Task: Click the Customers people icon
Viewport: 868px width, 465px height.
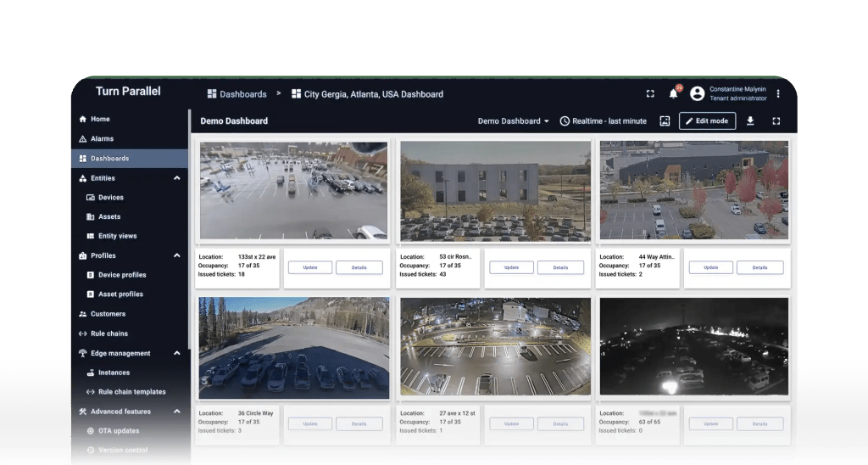Action: click(x=83, y=314)
